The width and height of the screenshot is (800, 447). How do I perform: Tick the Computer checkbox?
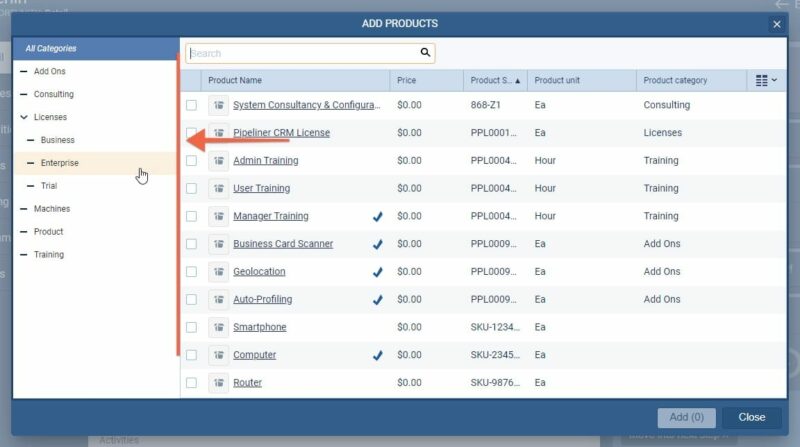point(191,355)
